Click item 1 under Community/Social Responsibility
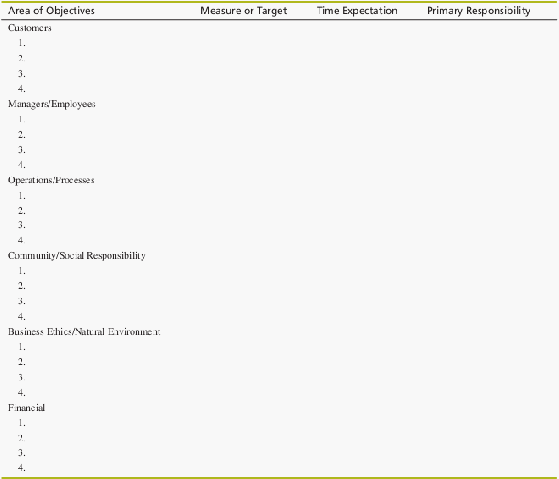Image resolution: width=559 pixels, height=479 pixels. click(x=22, y=271)
